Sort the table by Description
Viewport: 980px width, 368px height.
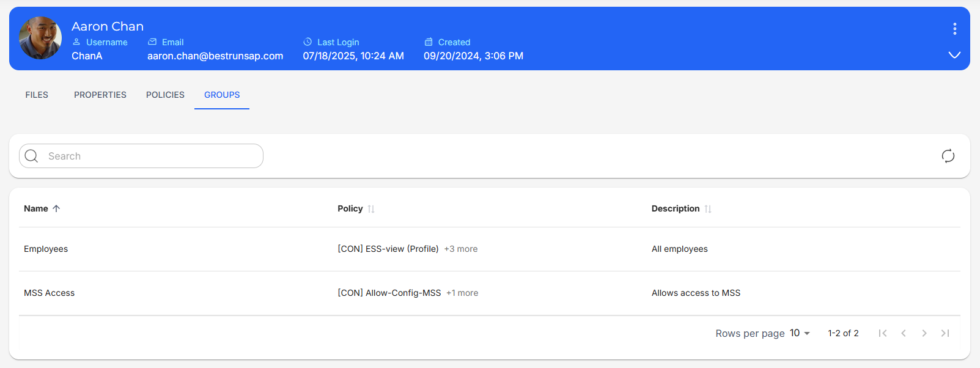click(707, 209)
